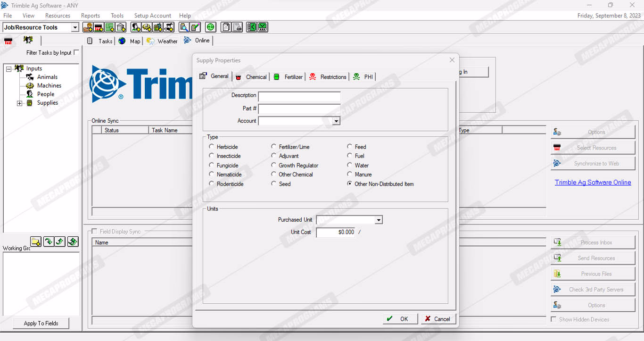
Task: Click the add animal cow toolbar icon
Action: [169, 27]
